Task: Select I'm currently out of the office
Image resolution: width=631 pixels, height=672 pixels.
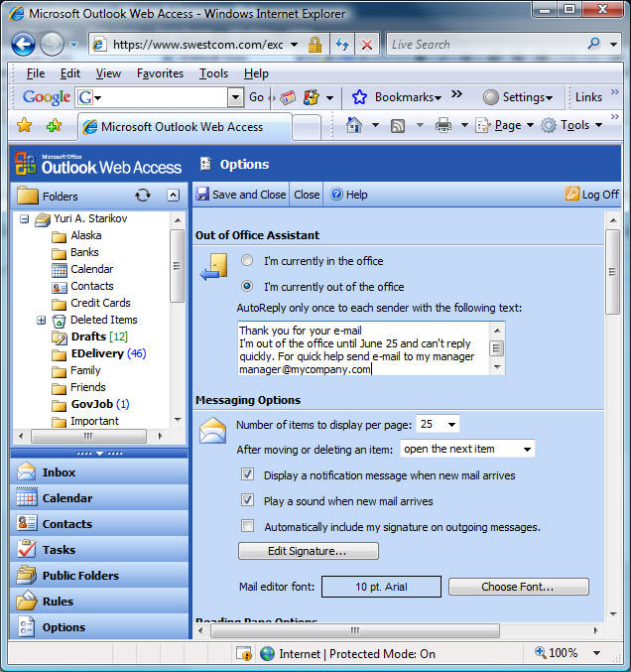Action: pyautogui.click(x=247, y=286)
